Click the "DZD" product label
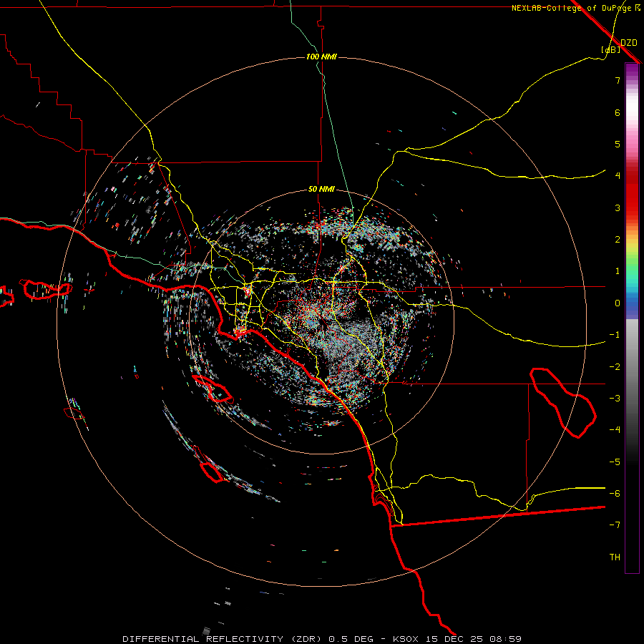This screenshot has height=644, width=644. (629, 43)
